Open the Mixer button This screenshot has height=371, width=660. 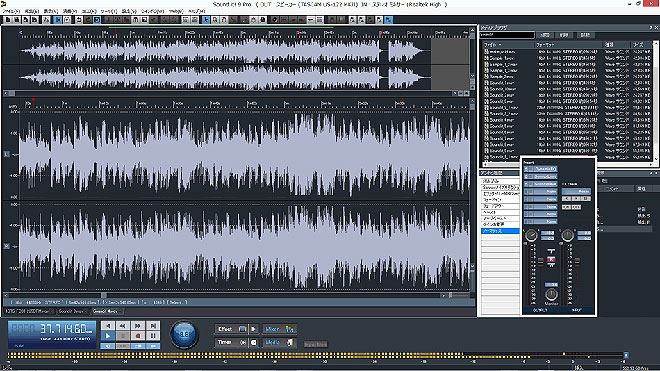click(279, 329)
